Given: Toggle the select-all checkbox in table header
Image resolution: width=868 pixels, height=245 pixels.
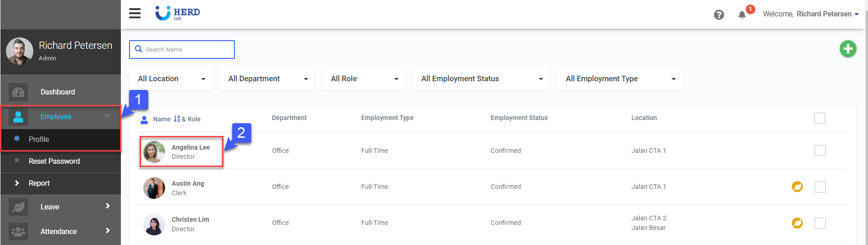Looking at the screenshot, I should coord(819,118).
